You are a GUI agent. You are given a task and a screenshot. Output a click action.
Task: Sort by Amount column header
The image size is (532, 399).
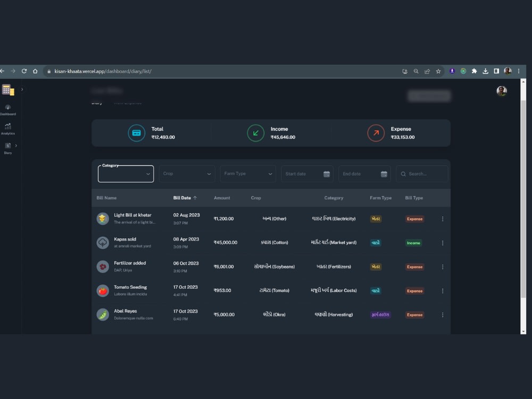pyautogui.click(x=222, y=198)
